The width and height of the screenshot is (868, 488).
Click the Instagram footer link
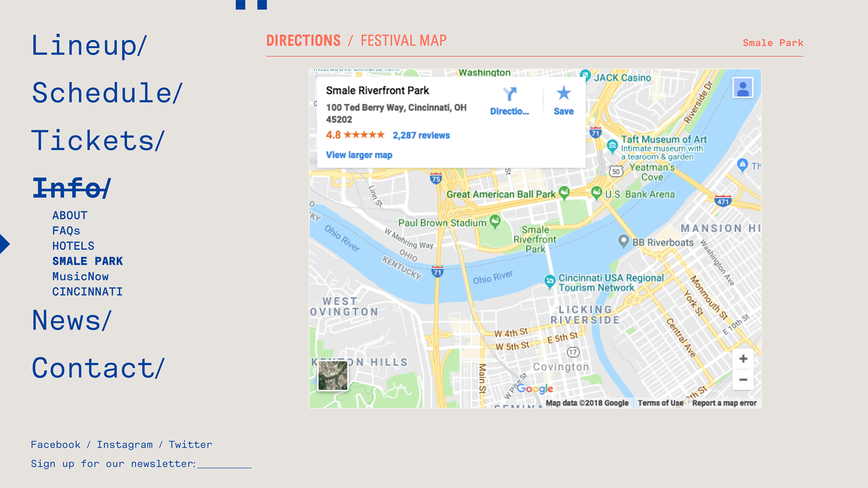pyautogui.click(x=125, y=445)
